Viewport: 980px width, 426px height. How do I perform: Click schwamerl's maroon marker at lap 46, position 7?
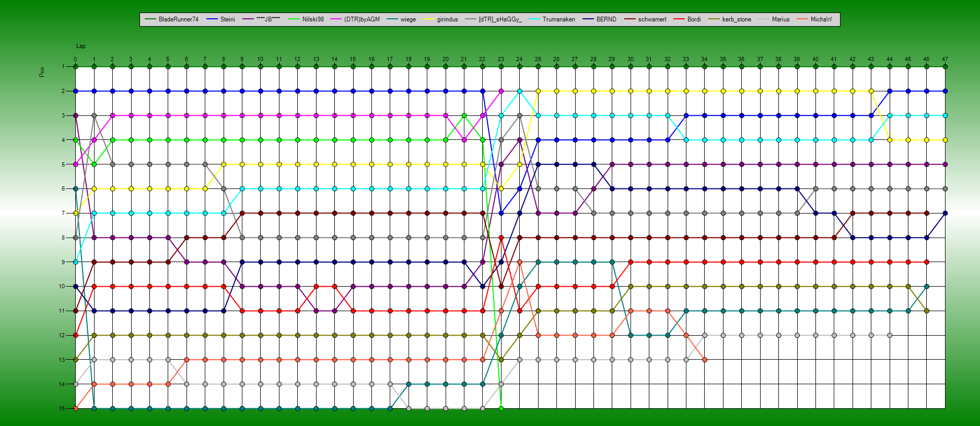click(927, 213)
